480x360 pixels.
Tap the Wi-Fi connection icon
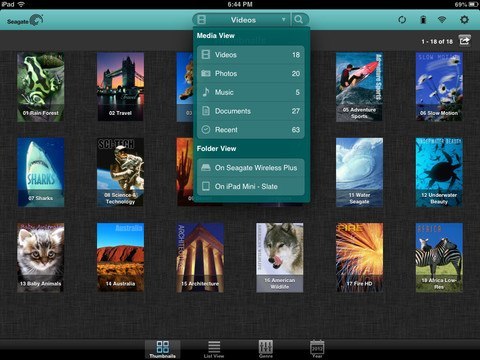point(442,20)
